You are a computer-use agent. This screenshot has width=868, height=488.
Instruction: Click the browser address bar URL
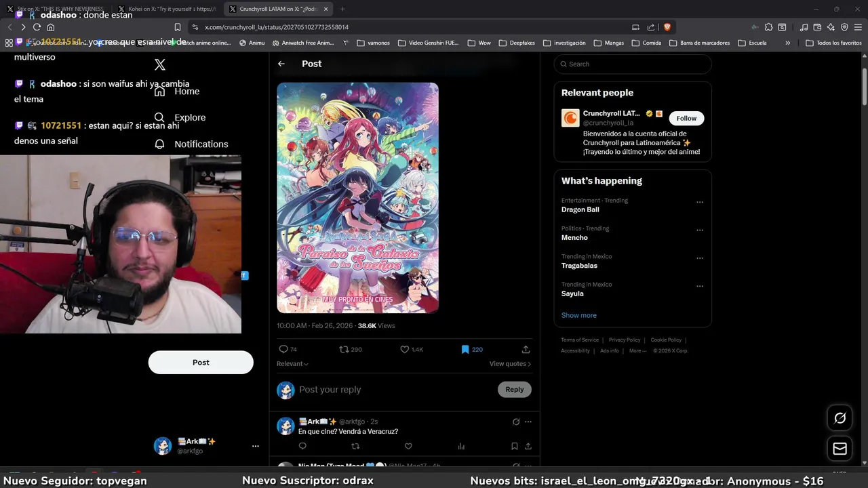[x=277, y=27]
